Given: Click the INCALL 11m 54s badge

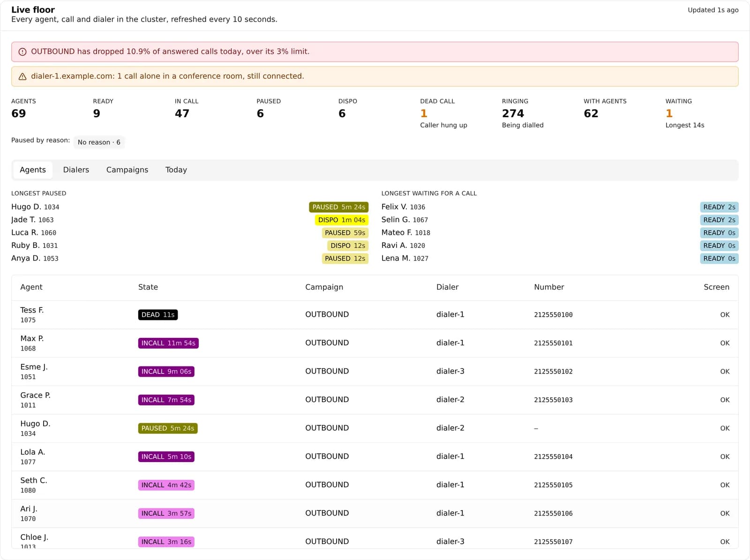Looking at the screenshot, I should coord(168,343).
